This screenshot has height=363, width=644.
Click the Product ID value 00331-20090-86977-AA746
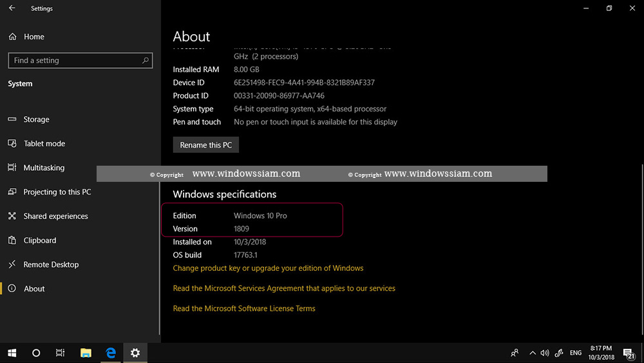point(279,96)
